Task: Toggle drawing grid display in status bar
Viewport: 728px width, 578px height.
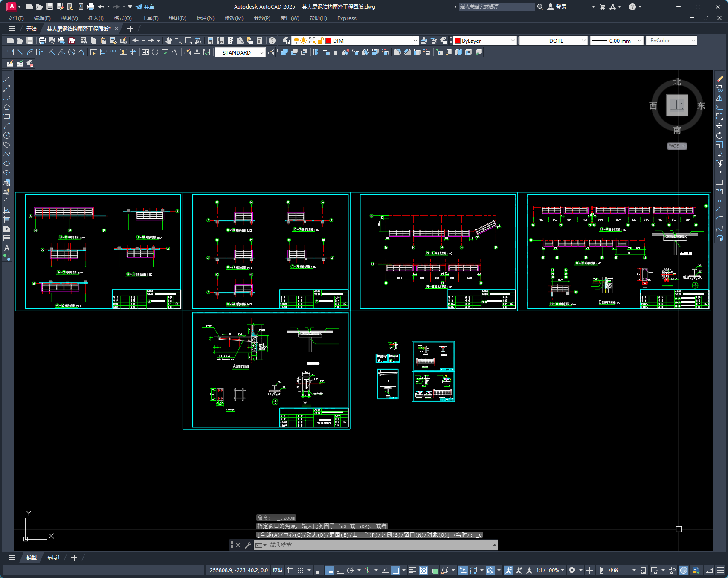Action: coord(290,570)
